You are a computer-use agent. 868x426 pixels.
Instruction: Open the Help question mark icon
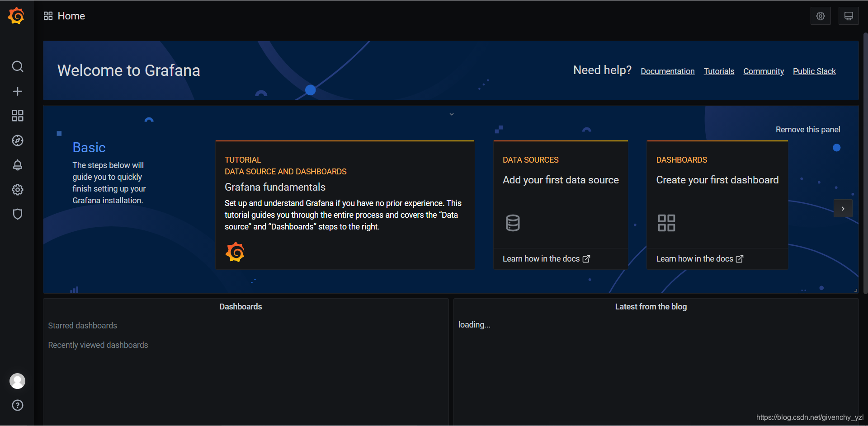(17, 405)
